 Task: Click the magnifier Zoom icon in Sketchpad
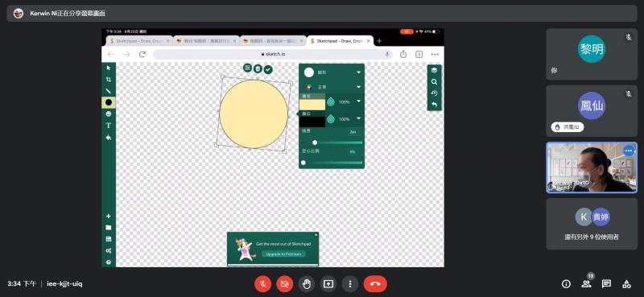click(434, 82)
